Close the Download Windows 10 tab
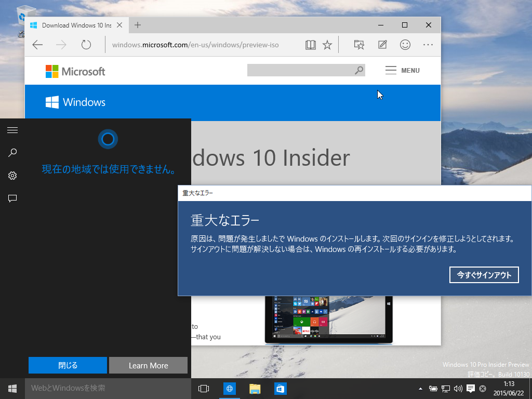The height and width of the screenshot is (399, 532). 119,25
